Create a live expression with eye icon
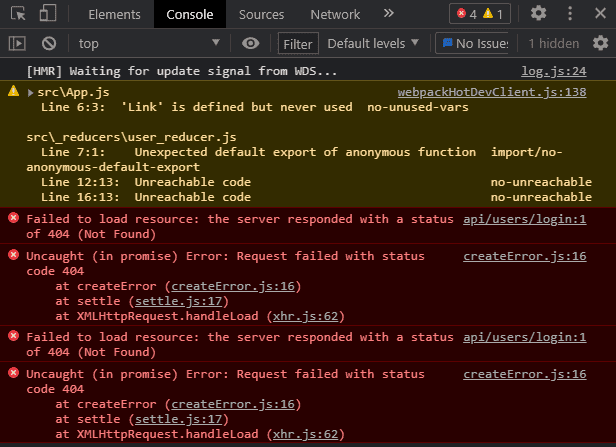Image resolution: width=616 pixels, height=447 pixels. (250, 43)
